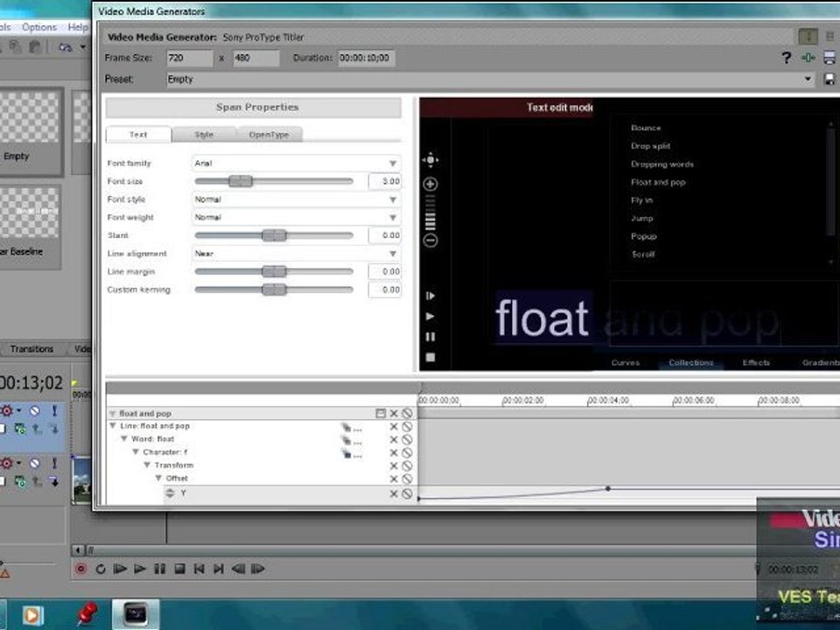Pause playback in the Vegas transport bar
The width and height of the screenshot is (840, 630).
click(159, 569)
